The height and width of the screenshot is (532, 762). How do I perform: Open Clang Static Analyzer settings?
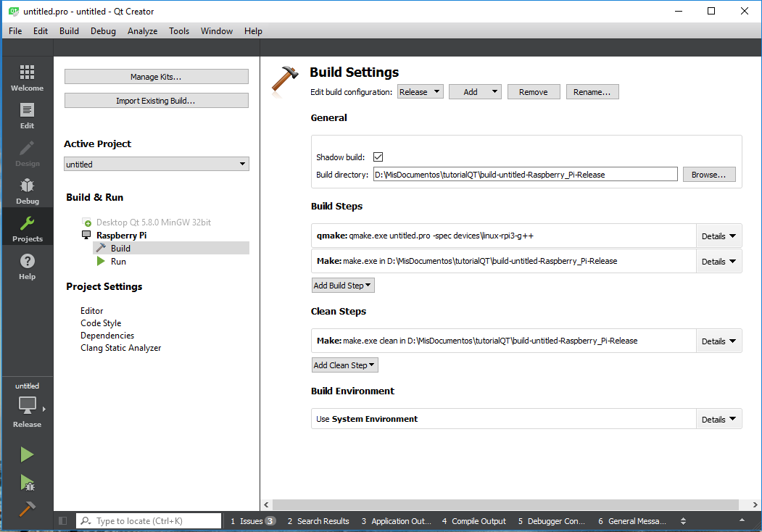[121, 348]
